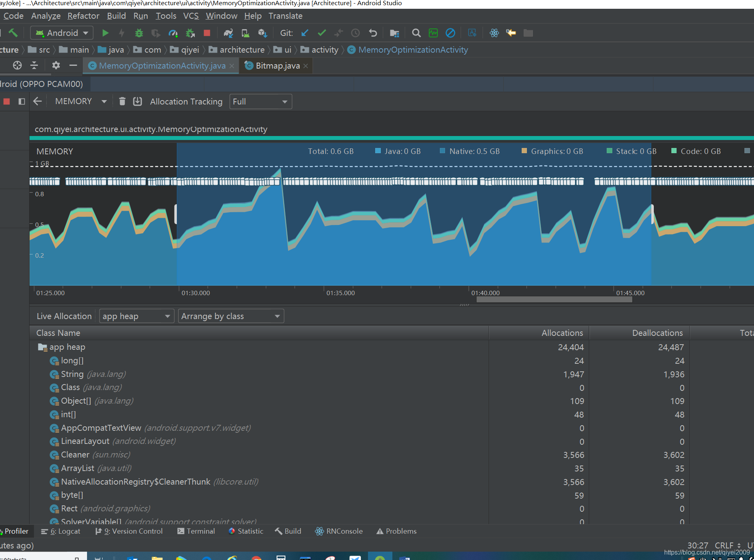754x560 pixels.
Task: Open the Version Control tool window
Action: [x=129, y=531]
